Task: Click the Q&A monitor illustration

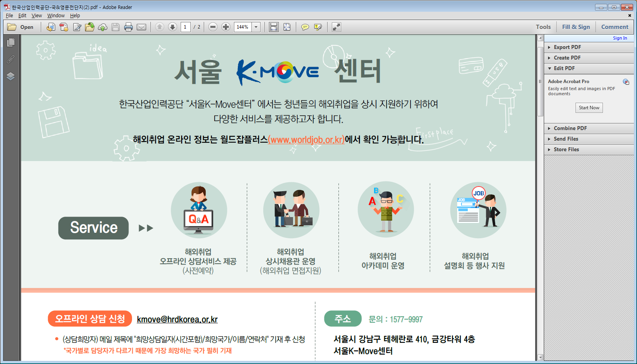Action: point(199,210)
